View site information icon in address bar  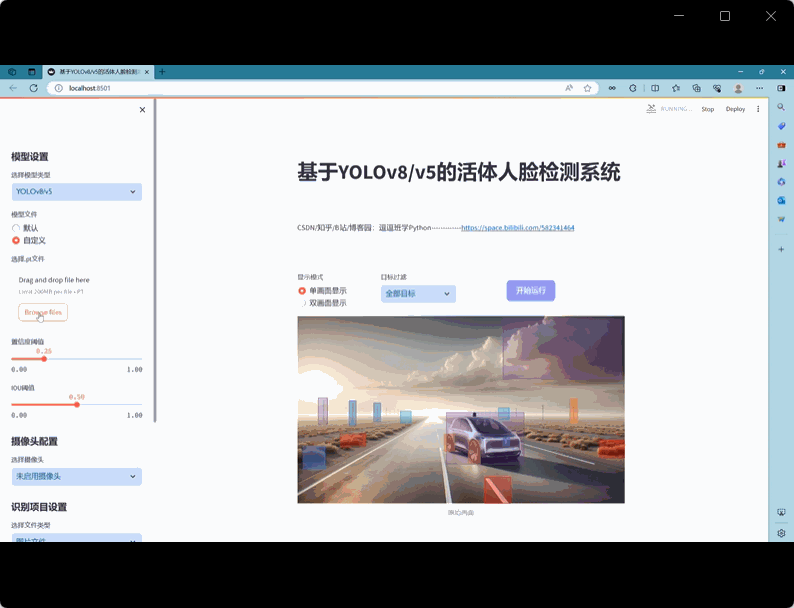point(59,88)
